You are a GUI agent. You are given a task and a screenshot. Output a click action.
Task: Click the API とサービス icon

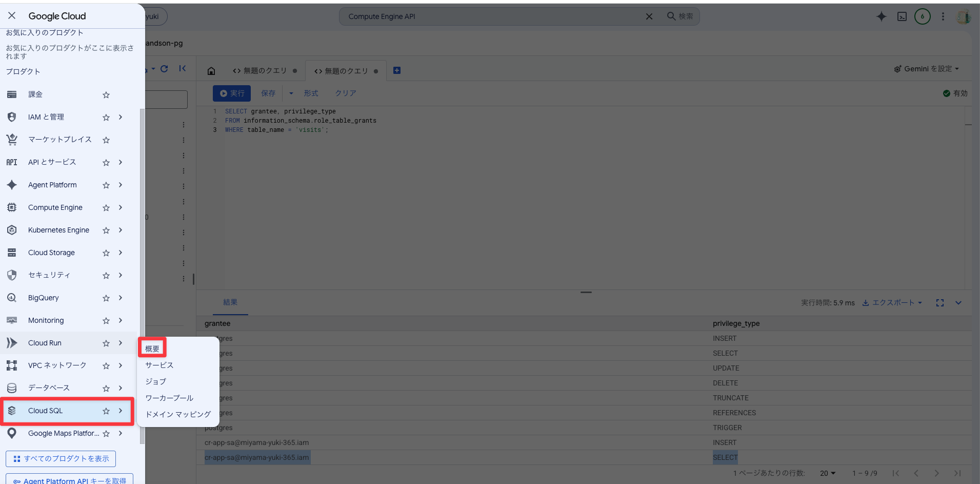coord(12,162)
